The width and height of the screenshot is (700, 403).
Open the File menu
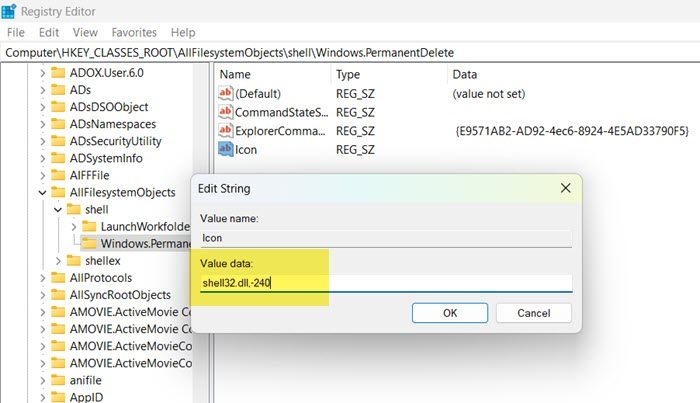click(17, 33)
